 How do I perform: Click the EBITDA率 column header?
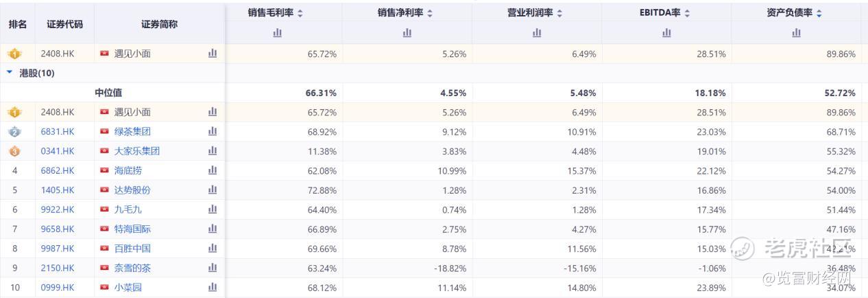click(x=660, y=13)
